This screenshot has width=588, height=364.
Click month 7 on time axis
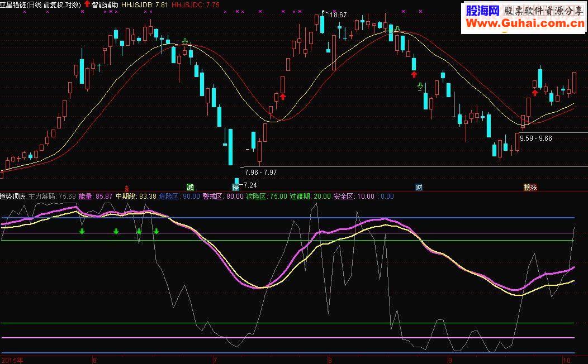215,360
